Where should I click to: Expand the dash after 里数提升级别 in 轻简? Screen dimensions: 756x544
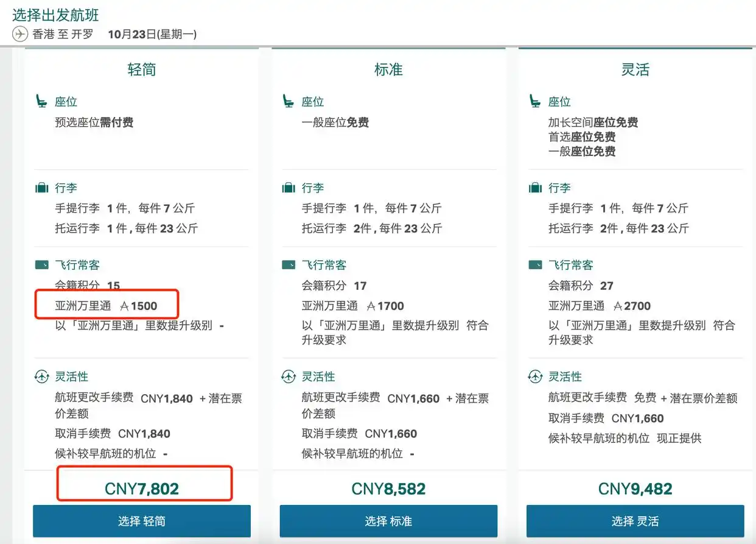pyautogui.click(x=220, y=327)
